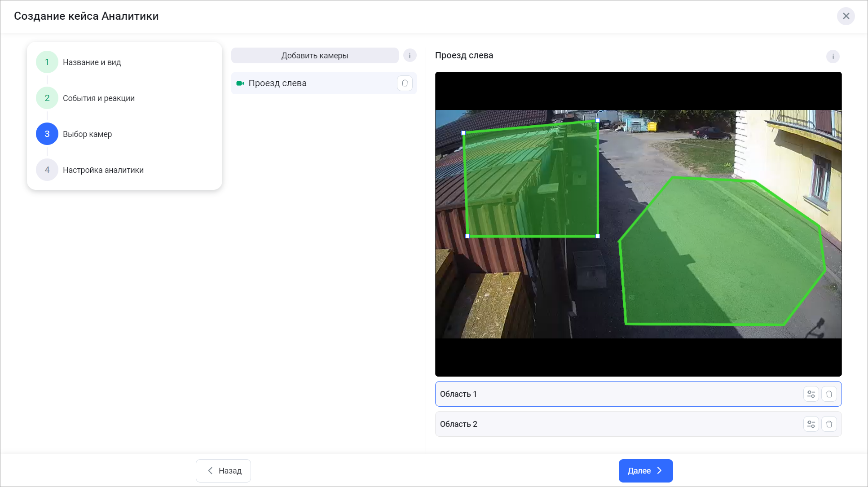The image size is (868, 487).
Task: Show info icon for camera preview
Action: [833, 57]
